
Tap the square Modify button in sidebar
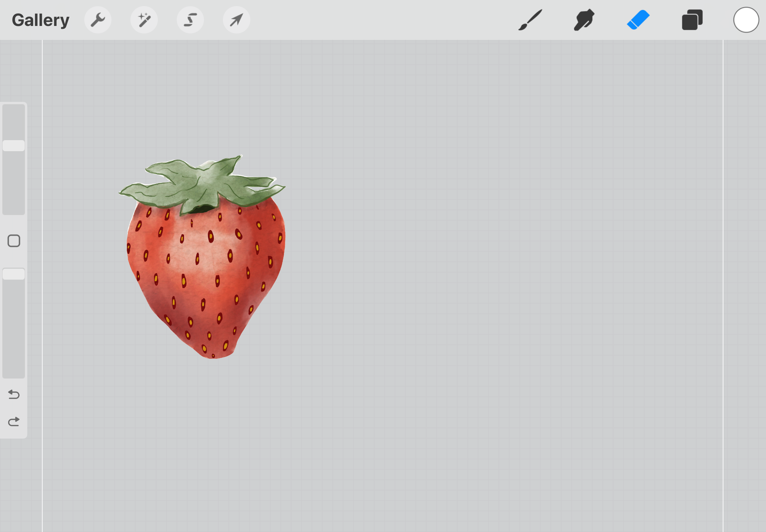point(14,241)
